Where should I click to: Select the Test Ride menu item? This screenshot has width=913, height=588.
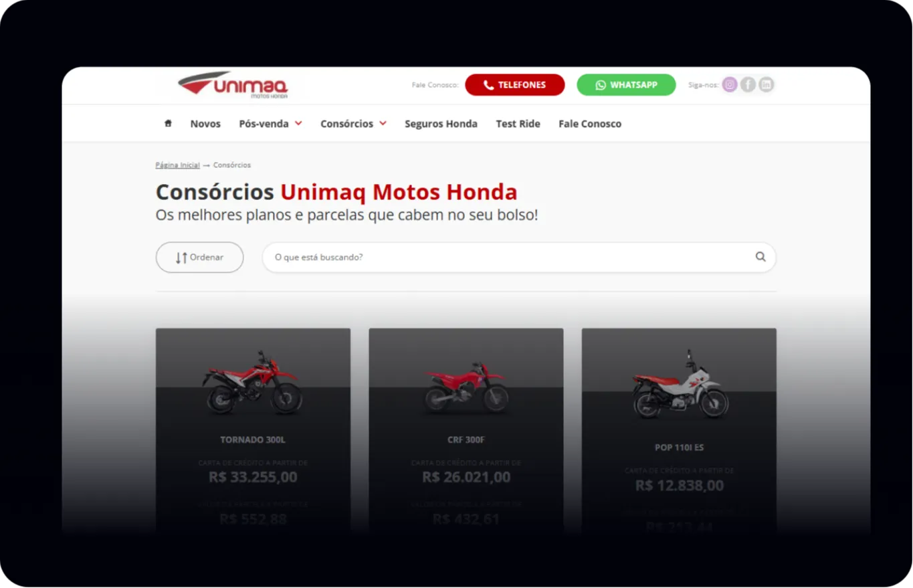(x=518, y=124)
